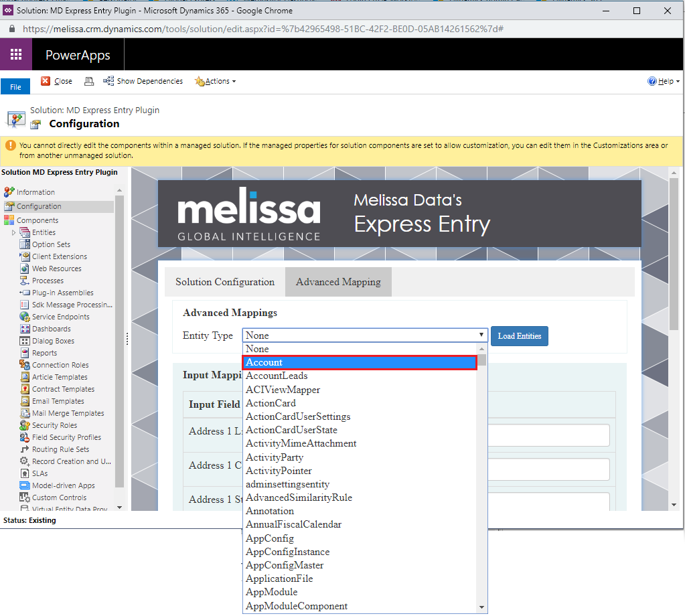Click the Reports icon
The width and height of the screenshot is (685, 616).
pyautogui.click(x=25, y=353)
